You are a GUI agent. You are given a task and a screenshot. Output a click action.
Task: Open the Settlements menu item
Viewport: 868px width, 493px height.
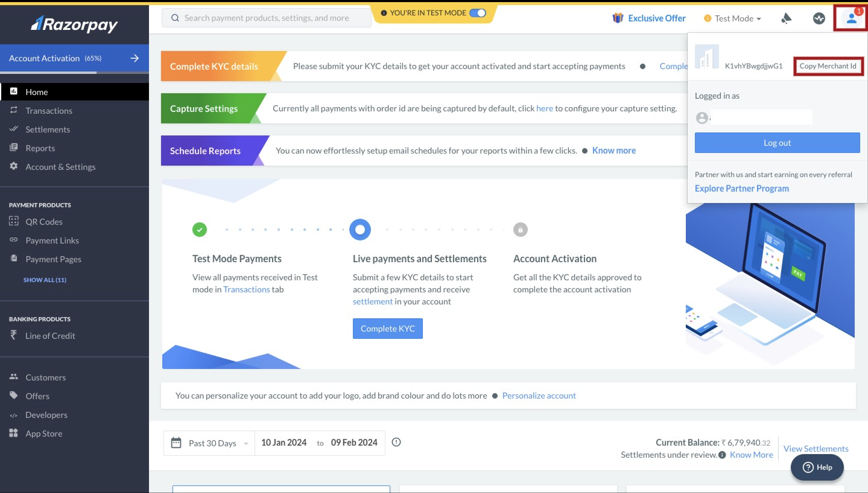[x=48, y=129]
